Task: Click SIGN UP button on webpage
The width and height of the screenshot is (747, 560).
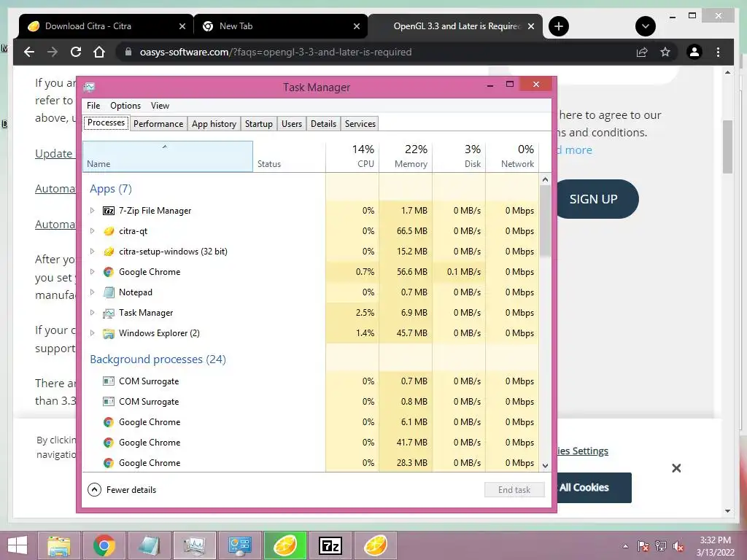Action: coord(595,199)
